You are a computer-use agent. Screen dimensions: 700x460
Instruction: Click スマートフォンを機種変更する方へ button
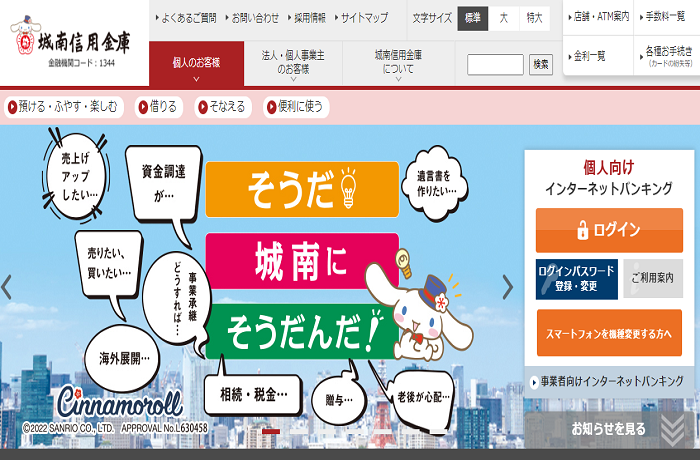tap(609, 333)
